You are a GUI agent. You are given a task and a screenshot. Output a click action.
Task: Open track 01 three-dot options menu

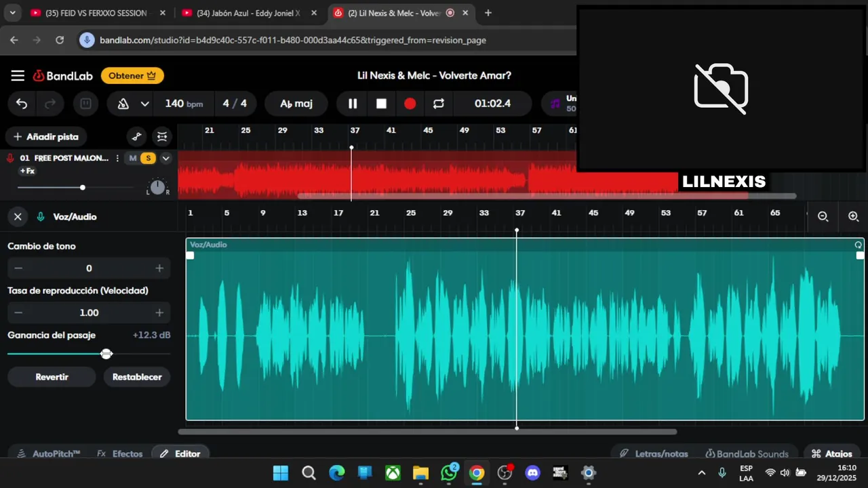(117, 158)
